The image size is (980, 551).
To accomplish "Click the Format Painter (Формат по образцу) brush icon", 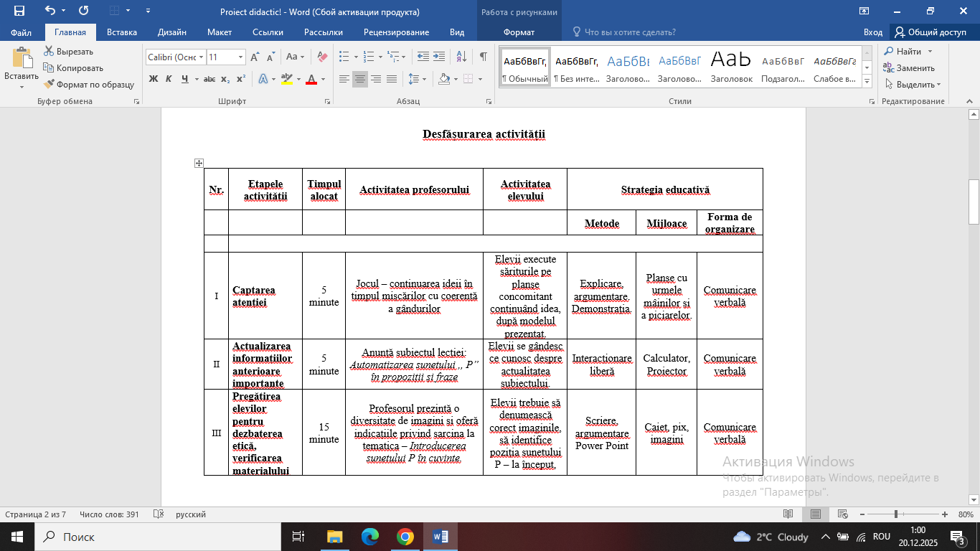I will click(50, 85).
